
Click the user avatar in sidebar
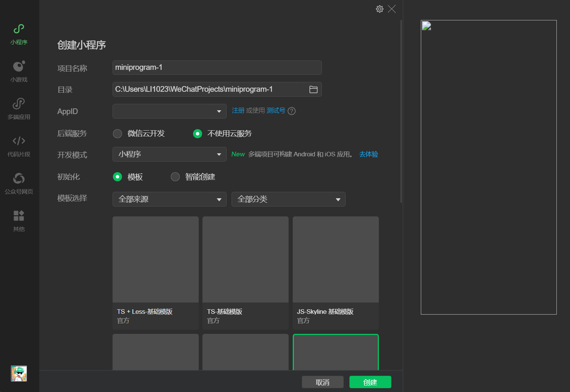[x=19, y=373]
